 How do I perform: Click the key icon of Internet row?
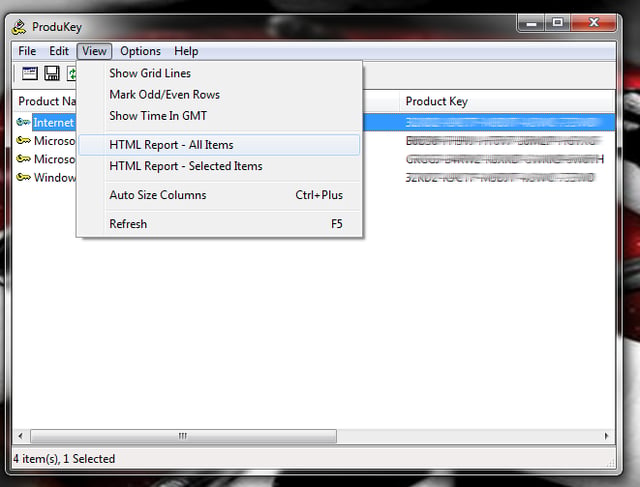click(x=23, y=122)
